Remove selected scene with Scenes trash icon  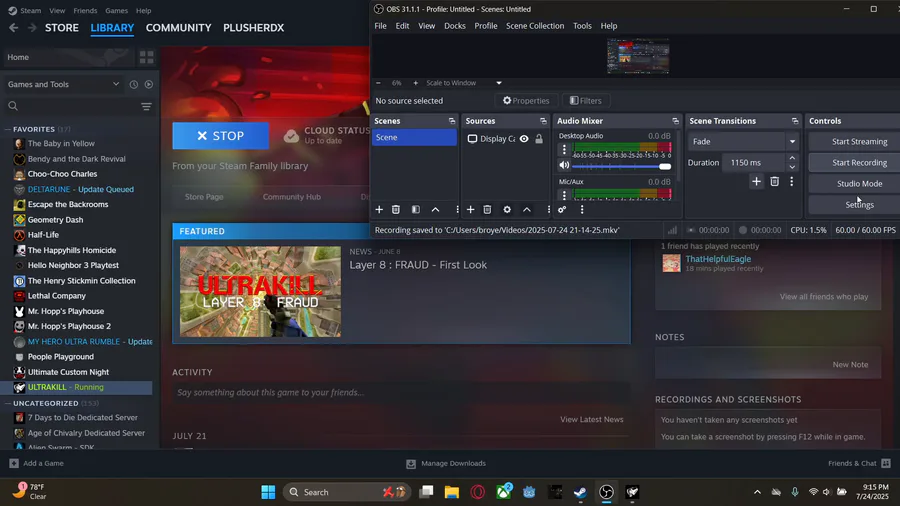(395, 209)
